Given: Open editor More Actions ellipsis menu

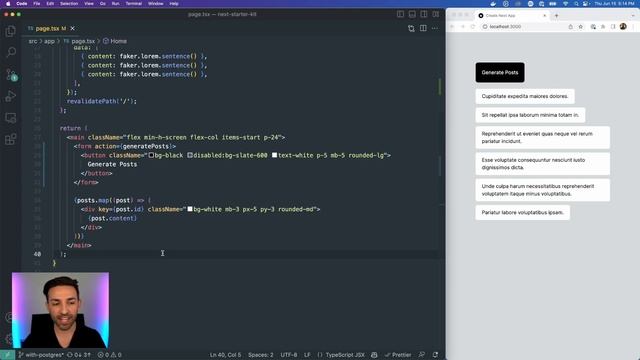Looking at the screenshot, I should 435,28.
